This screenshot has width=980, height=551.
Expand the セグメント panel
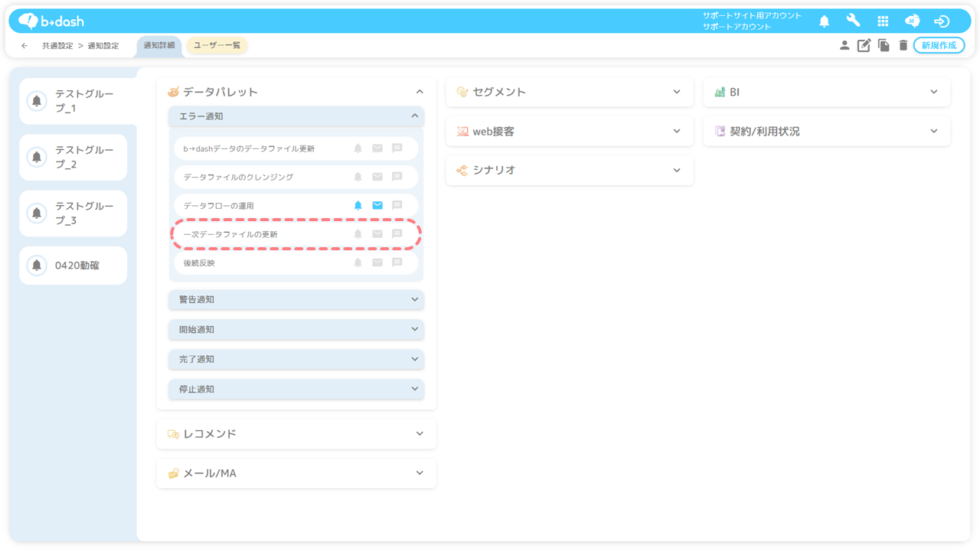(570, 92)
